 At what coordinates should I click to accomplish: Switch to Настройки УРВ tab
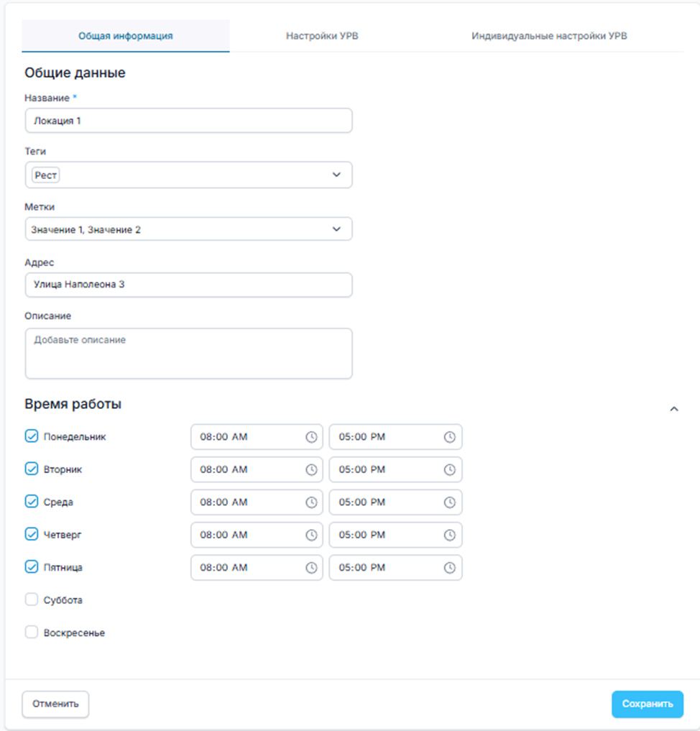pyautogui.click(x=322, y=36)
